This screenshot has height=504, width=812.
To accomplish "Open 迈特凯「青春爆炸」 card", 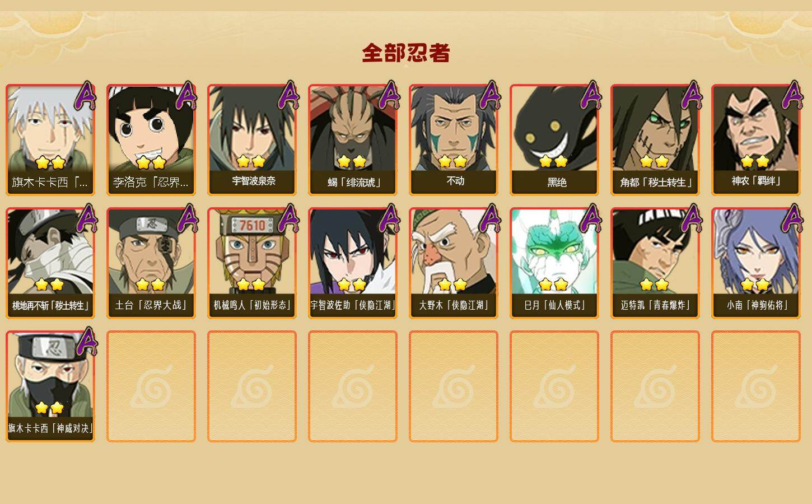I will click(655, 263).
